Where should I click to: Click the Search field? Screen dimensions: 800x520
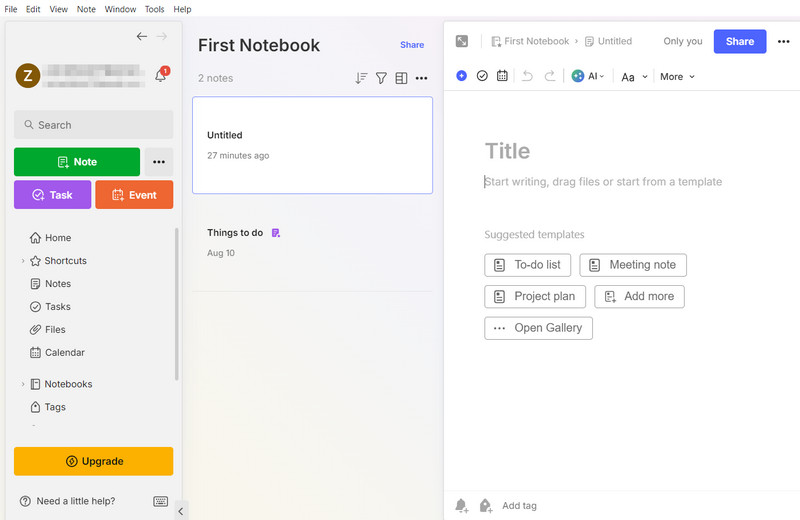tap(93, 125)
